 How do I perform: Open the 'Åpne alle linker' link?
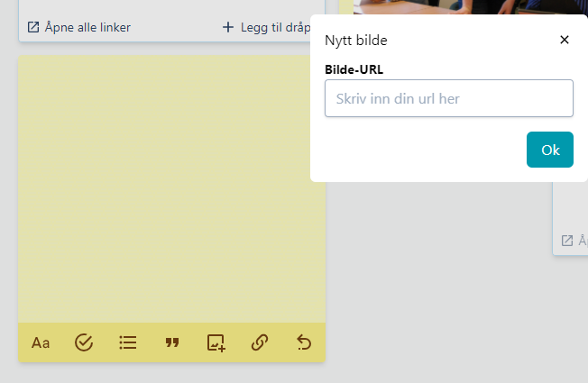point(87,27)
